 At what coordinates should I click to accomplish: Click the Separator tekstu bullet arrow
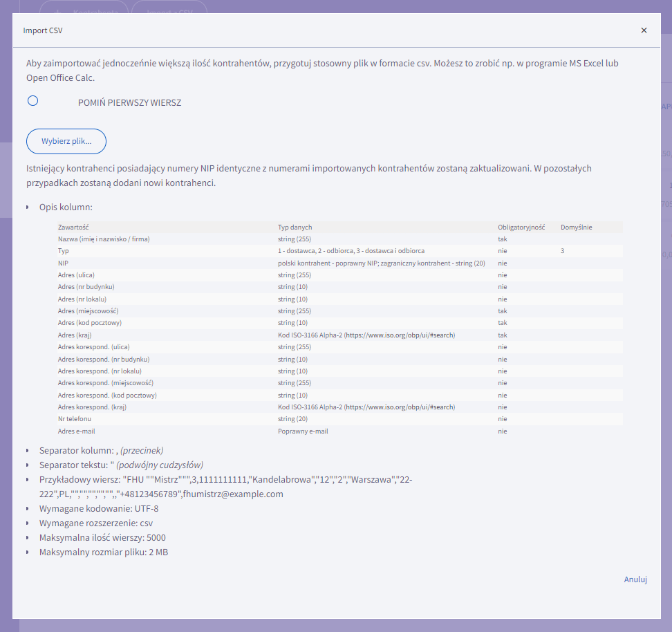coord(28,465)
